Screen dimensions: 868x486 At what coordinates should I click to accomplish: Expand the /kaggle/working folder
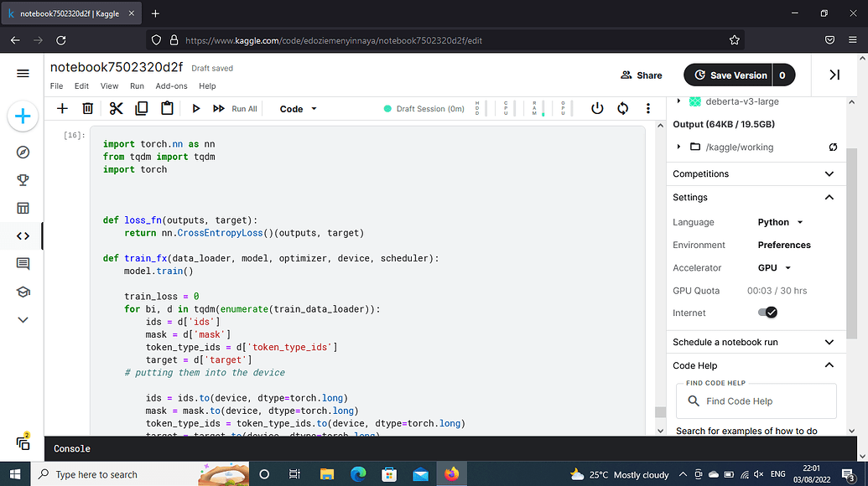tap(678, 147)
